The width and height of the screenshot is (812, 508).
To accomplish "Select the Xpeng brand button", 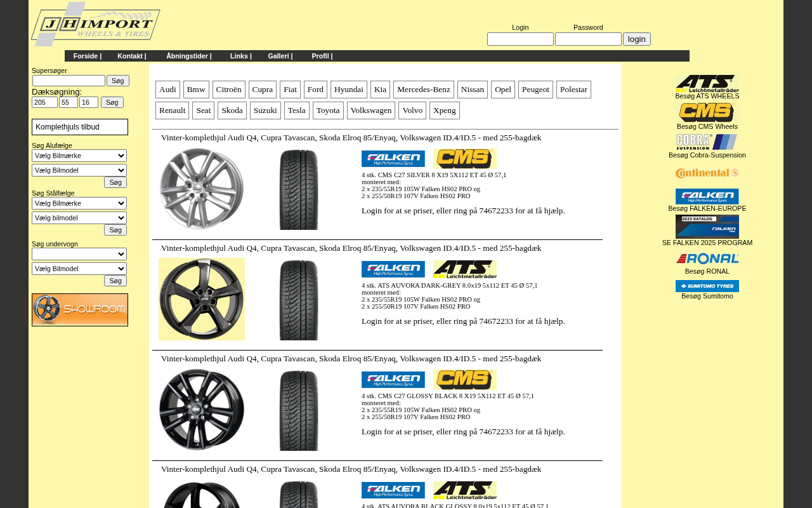I will click(445, 110).
